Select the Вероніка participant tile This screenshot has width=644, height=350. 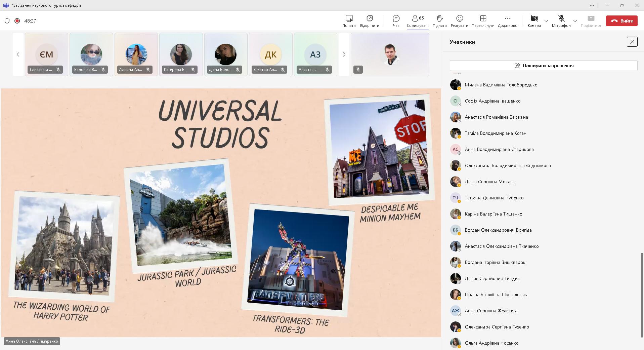pyautogui.click(x=91, y=54)
